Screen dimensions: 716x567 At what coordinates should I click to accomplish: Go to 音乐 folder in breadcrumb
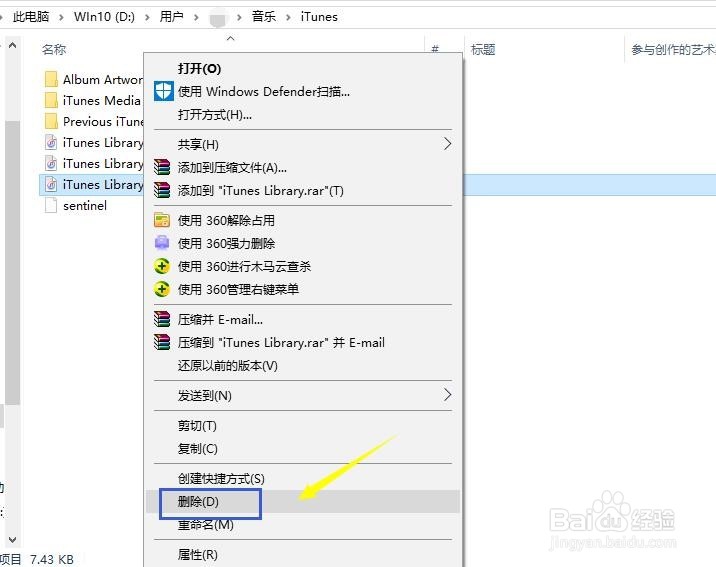[263, 17]
